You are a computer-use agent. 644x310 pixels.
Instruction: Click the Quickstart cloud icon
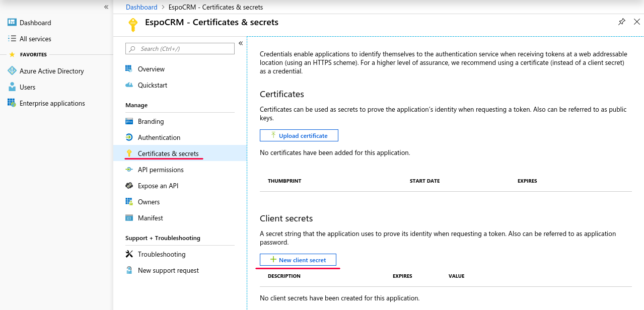click(x=129, y=85)
